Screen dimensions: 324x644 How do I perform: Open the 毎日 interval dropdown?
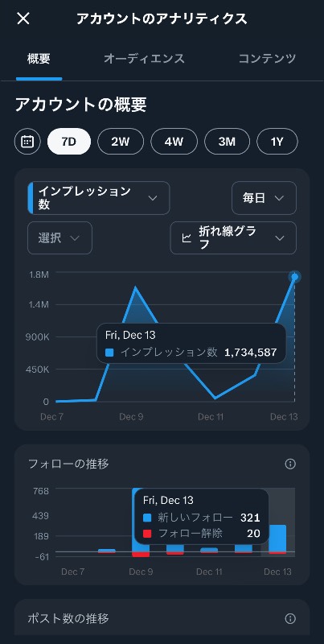264,198
